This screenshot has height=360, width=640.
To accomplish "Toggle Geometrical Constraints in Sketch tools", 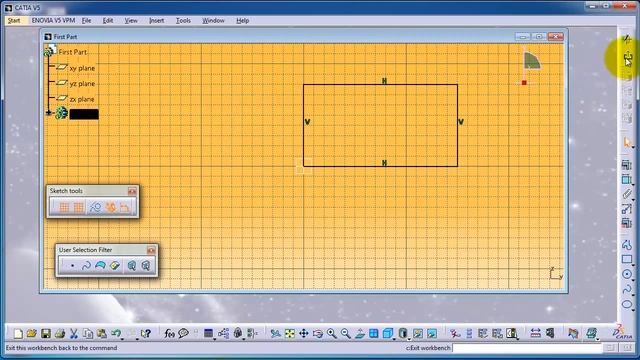I will tap(110, 207).
